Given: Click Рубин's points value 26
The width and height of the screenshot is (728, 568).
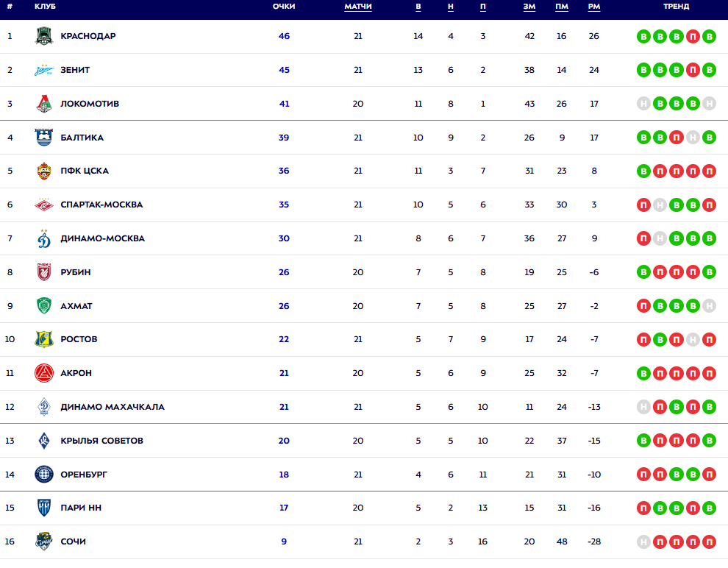Looking at the screenshot, I should coord(284,273).
